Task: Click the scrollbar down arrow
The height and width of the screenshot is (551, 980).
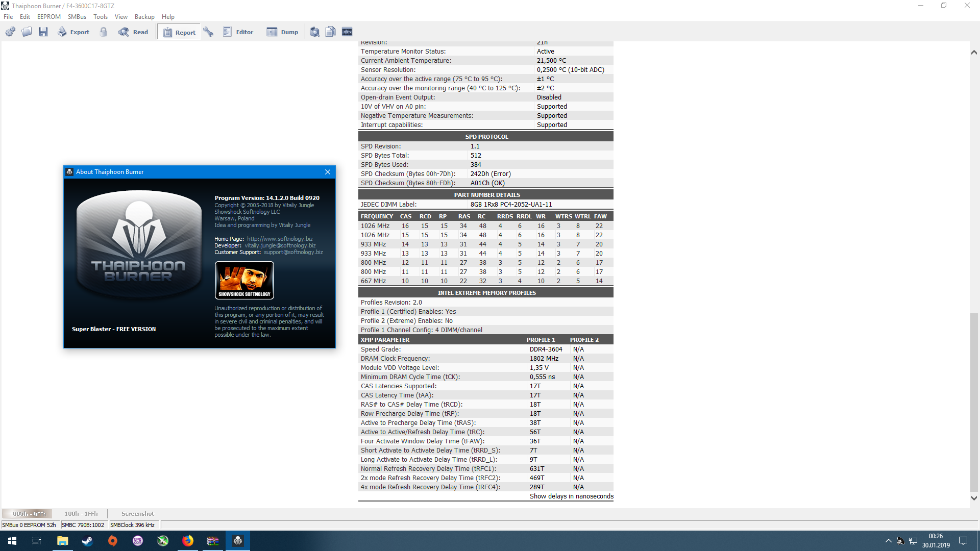Action: [974, 497]
